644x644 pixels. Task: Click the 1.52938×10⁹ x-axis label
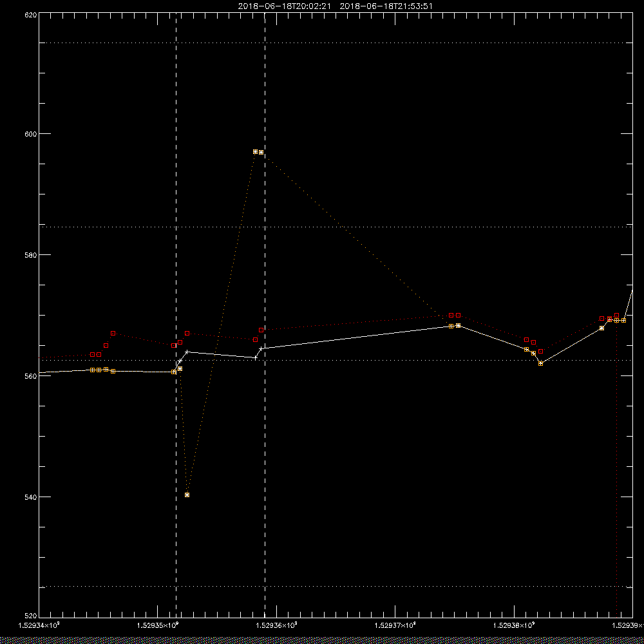point(514,625)
